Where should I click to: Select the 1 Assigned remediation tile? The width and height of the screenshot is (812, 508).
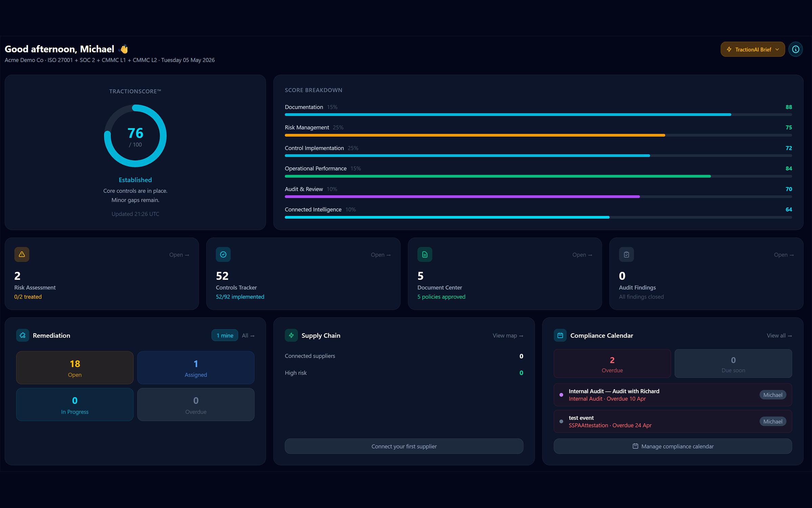point(196,367)
